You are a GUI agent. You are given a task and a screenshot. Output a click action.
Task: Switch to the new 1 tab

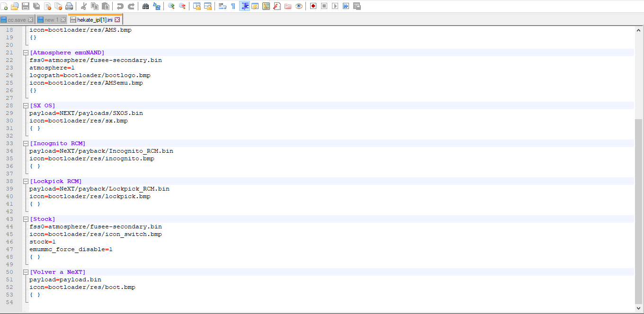click(x=52, y=20)
